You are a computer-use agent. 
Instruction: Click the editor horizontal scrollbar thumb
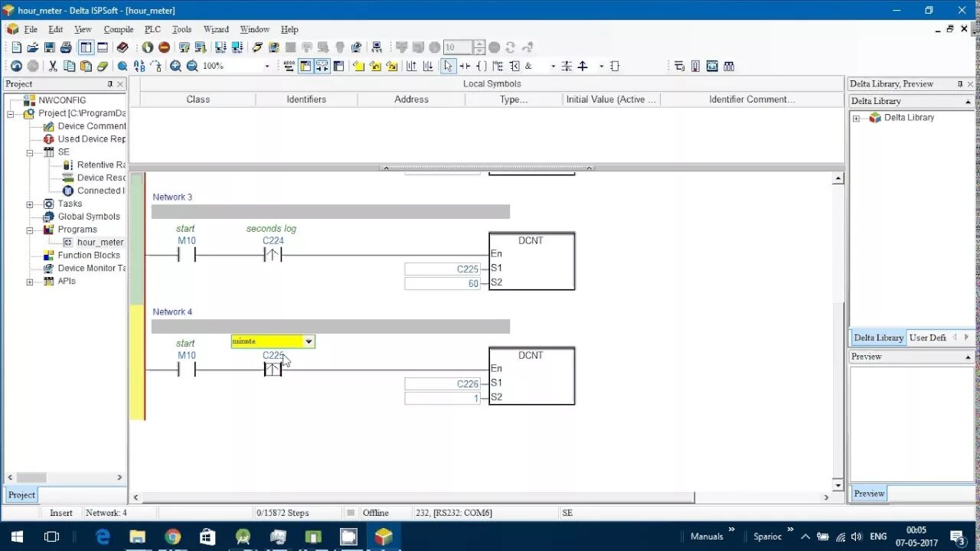[417, 497]
